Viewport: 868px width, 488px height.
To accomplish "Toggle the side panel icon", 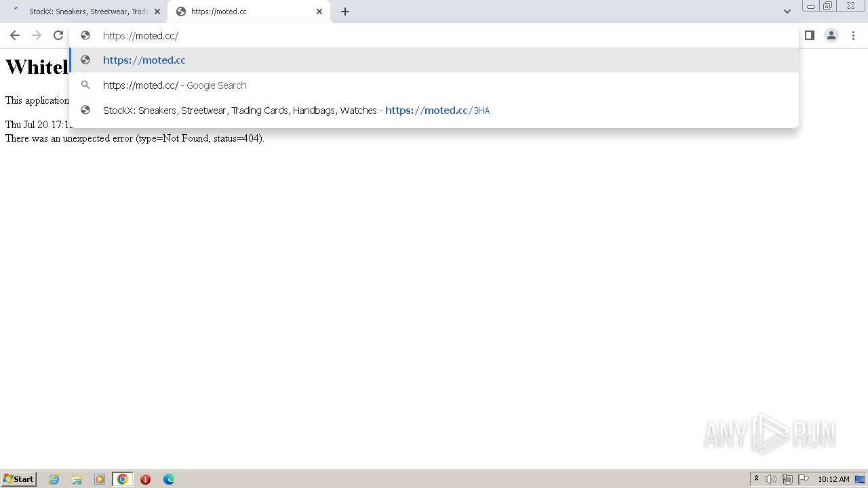I will point(809,35).
